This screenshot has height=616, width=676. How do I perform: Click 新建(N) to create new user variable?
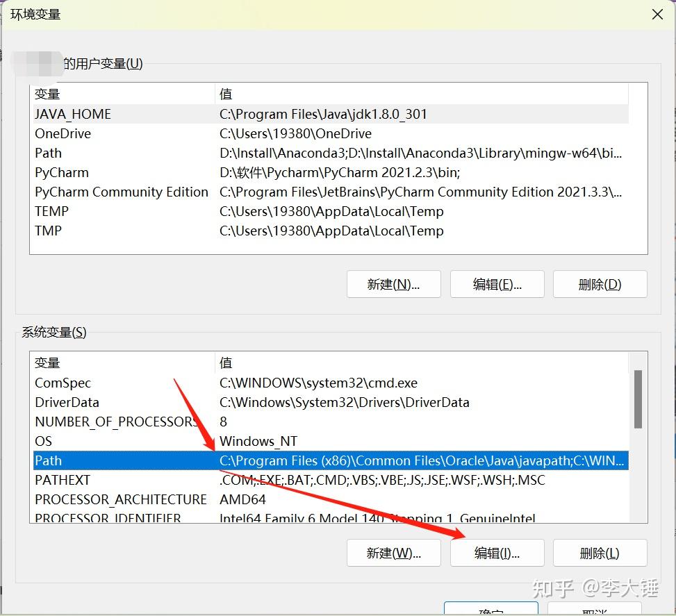pyautogui.click(x=393, y=284)
